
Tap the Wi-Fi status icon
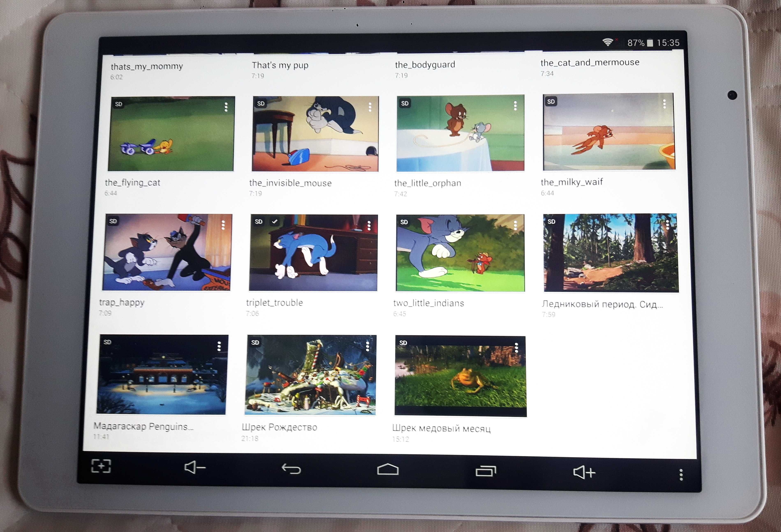[608, 42]
